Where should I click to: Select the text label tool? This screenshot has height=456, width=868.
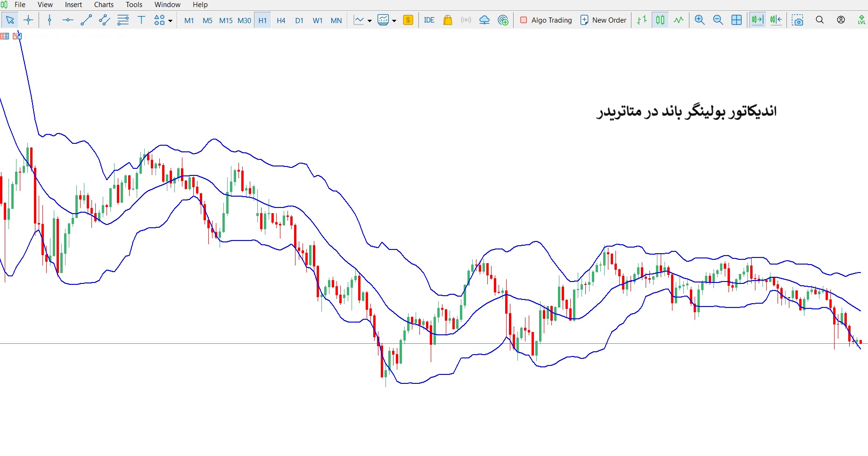[x=141, y=20]
